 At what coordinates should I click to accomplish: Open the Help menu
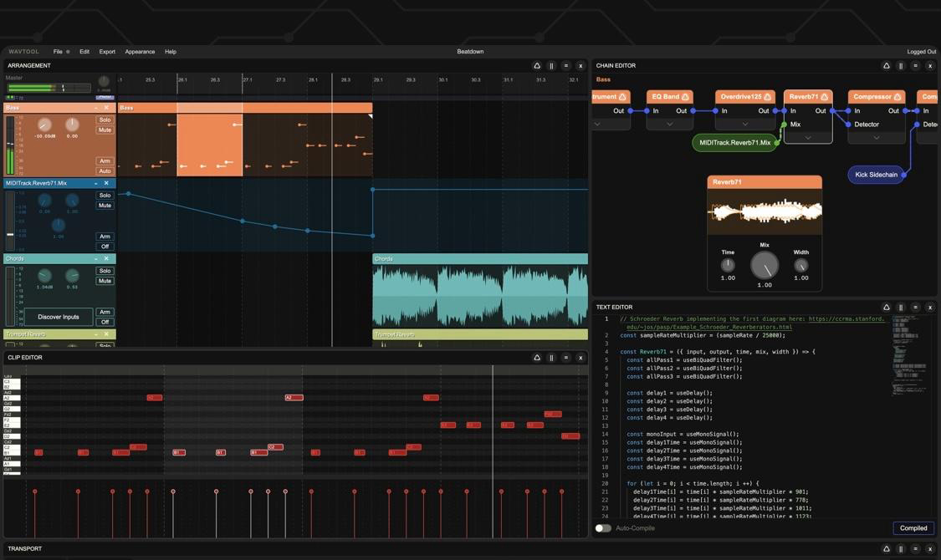[x=171, y=52]
